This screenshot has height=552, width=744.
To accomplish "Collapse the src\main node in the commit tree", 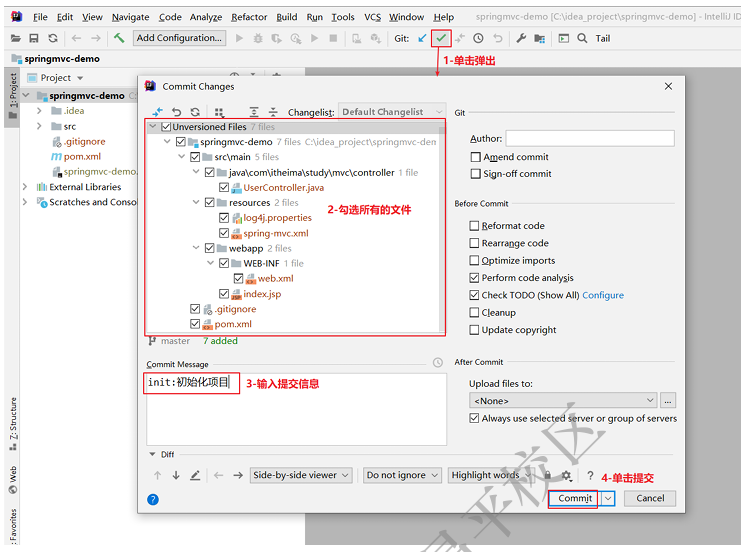I will (x=182, y=157).
